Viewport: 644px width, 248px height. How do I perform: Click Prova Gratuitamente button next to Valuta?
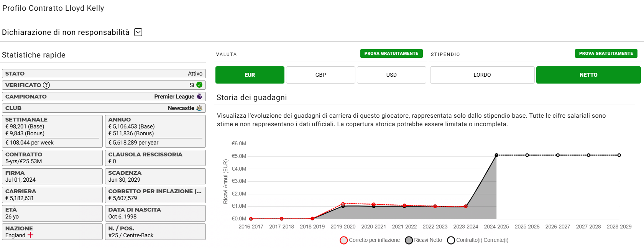(391, 53)
